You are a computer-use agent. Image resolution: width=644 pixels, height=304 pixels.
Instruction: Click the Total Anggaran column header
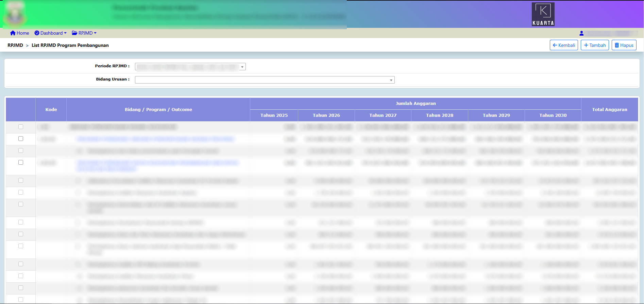click(x=609, y=109)
